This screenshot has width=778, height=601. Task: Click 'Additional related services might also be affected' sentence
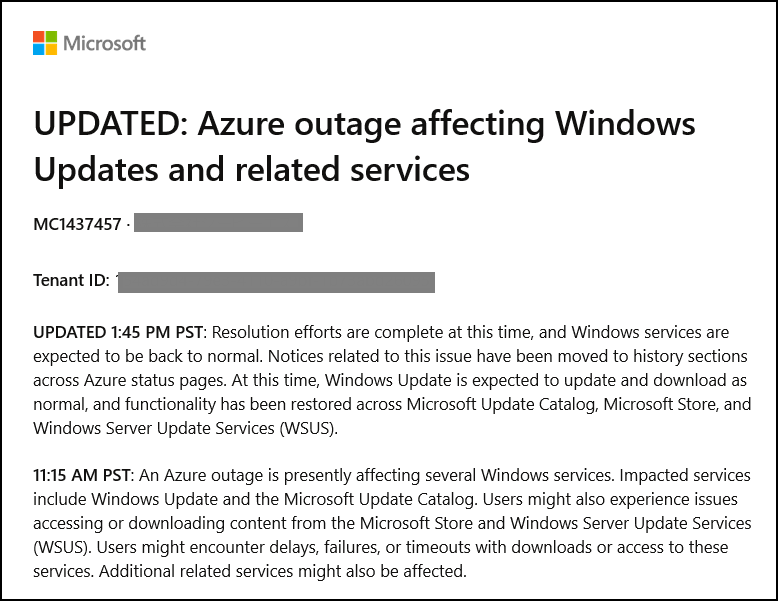[283, 571]
